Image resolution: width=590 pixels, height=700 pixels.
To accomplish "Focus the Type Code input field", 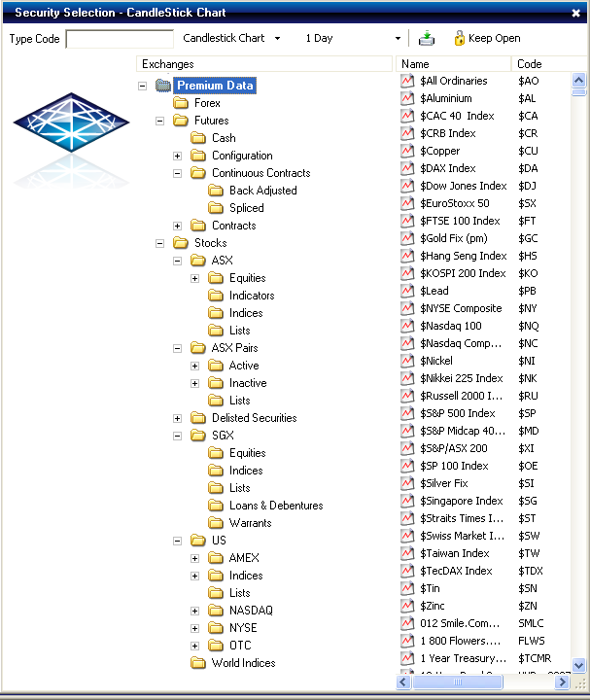I will [x=120, y=39].
